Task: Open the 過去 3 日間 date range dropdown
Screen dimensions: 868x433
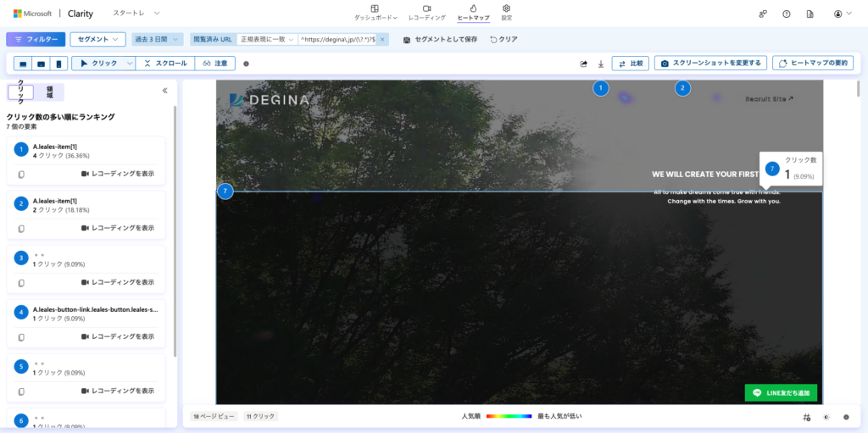Action: [158, 39]
